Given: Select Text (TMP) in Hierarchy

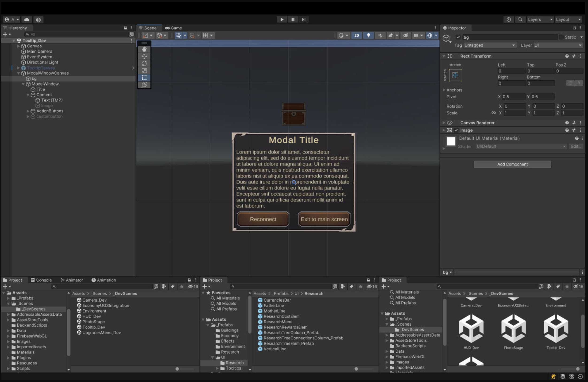Looking at the screenshot, I should coord(52,100).
